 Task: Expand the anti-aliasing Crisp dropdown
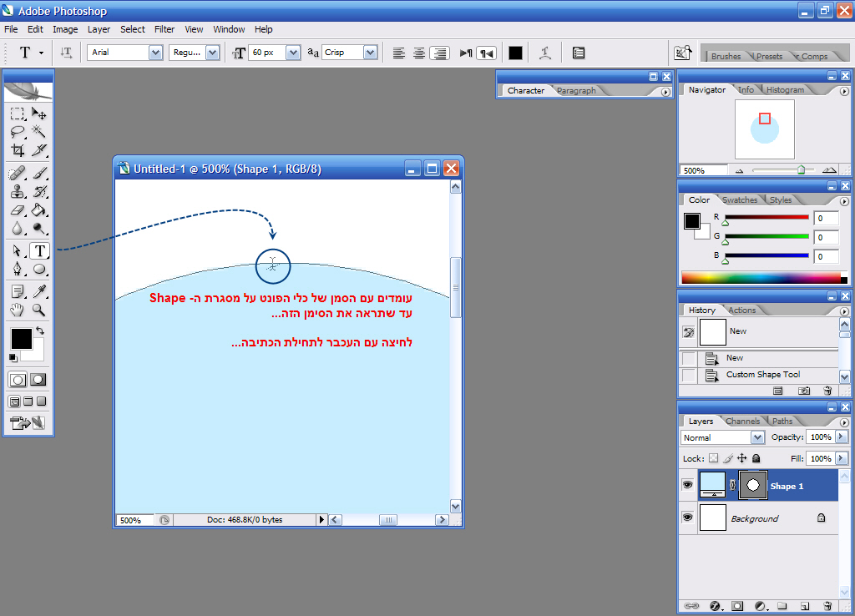click(x=370, y=53)
